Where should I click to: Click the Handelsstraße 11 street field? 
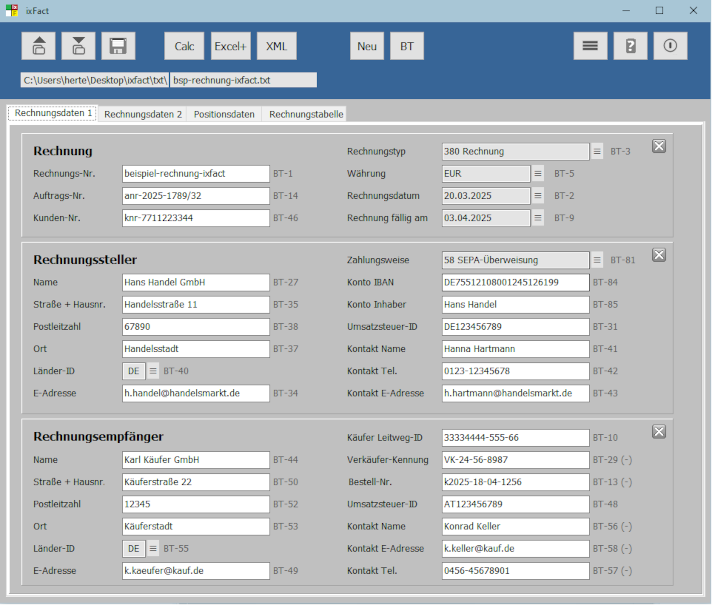tap(196, 304)
